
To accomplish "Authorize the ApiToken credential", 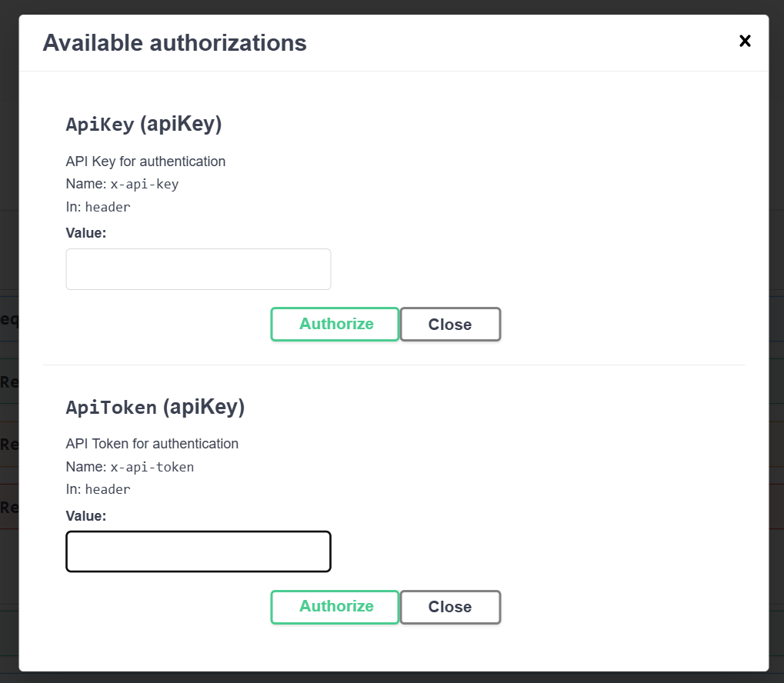I will coord(334,607).
